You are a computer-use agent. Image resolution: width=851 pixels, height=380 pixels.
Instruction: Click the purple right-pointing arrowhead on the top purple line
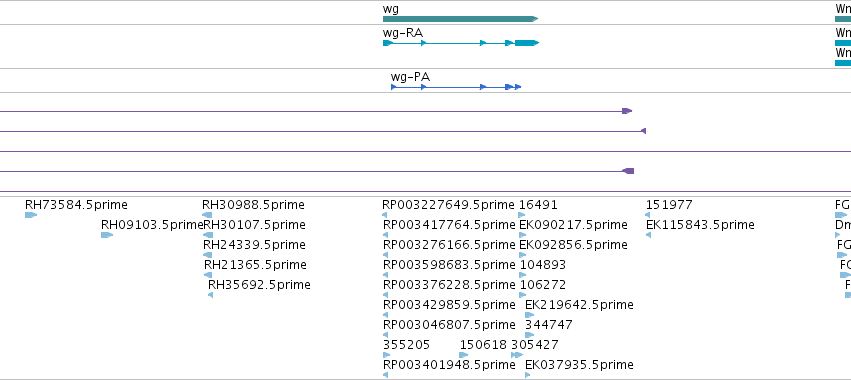click(x=627, y=111)
